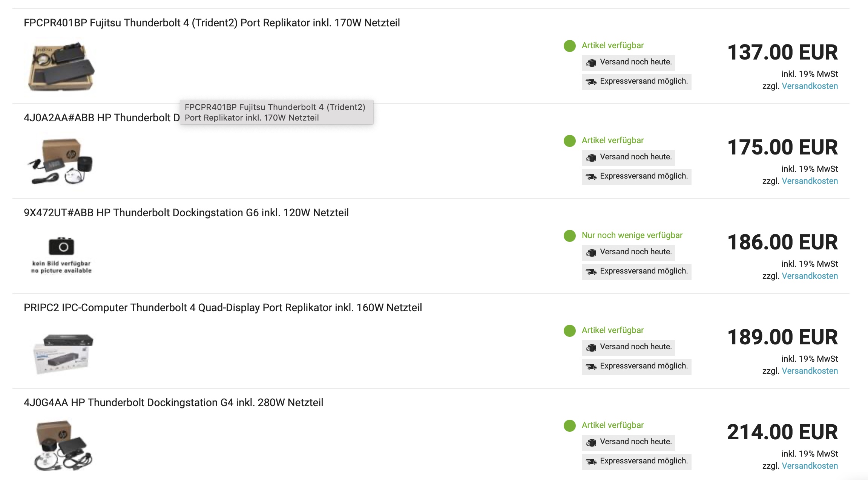868x480 pixels.
Task: Click the IPC-Computer Quad-Display dock thumbnail
Action: click(x=62, y=353)
